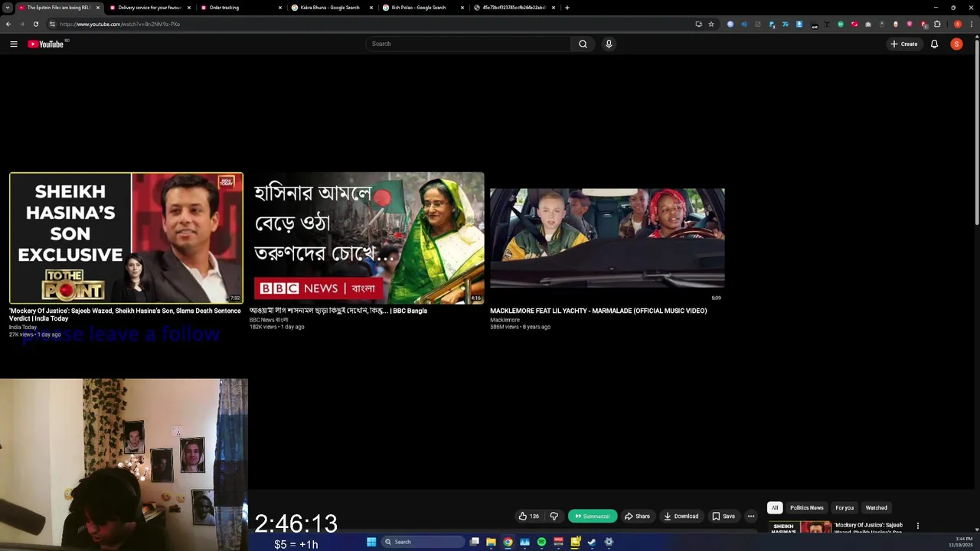980x551 pixels.
Task: Open YouTube notifications bell
Action: click(934, 44)
